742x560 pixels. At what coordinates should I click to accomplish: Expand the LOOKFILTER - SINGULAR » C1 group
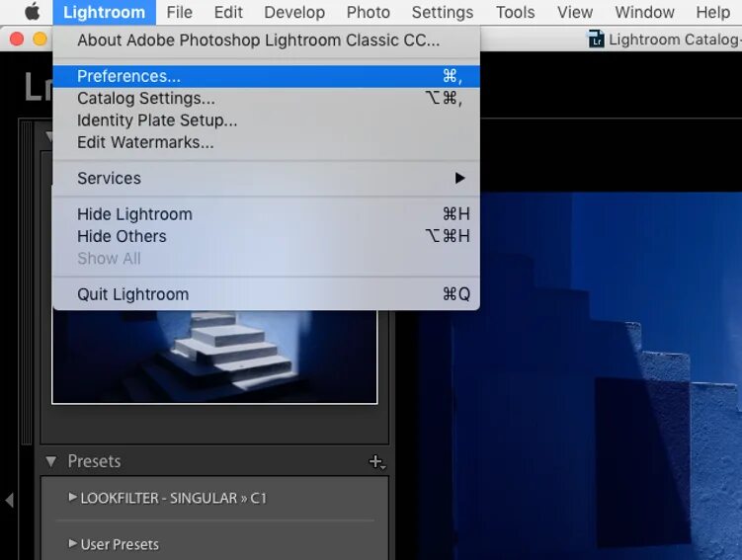[72, 497]
